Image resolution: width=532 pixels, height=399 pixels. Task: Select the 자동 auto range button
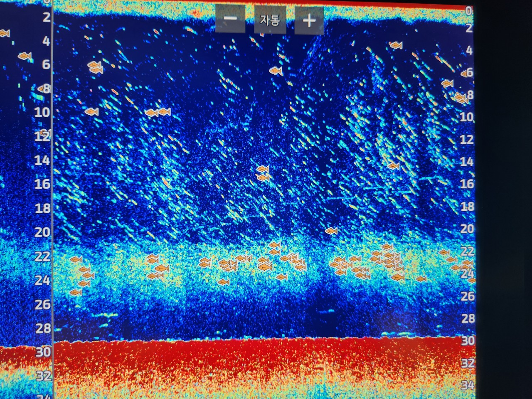coord(270,20)
